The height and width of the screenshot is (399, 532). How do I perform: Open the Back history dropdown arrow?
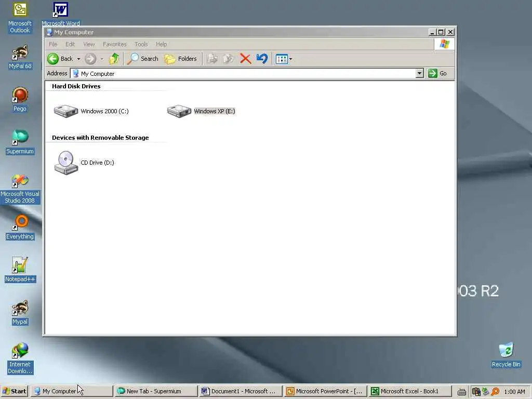coord(79,59)
